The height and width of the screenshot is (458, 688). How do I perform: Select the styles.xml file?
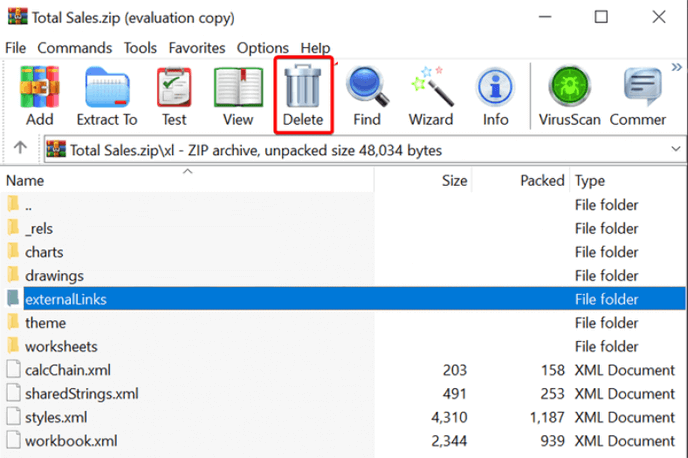click(x=344, y=417)
